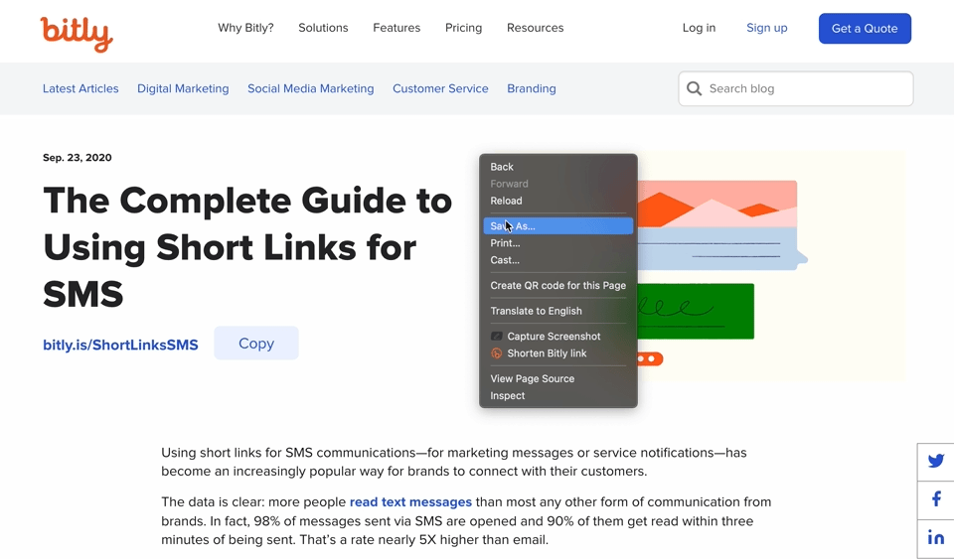Select Save As... in the context menu
This screenshot has height=560, width=954.
click(x=557, y=226)
